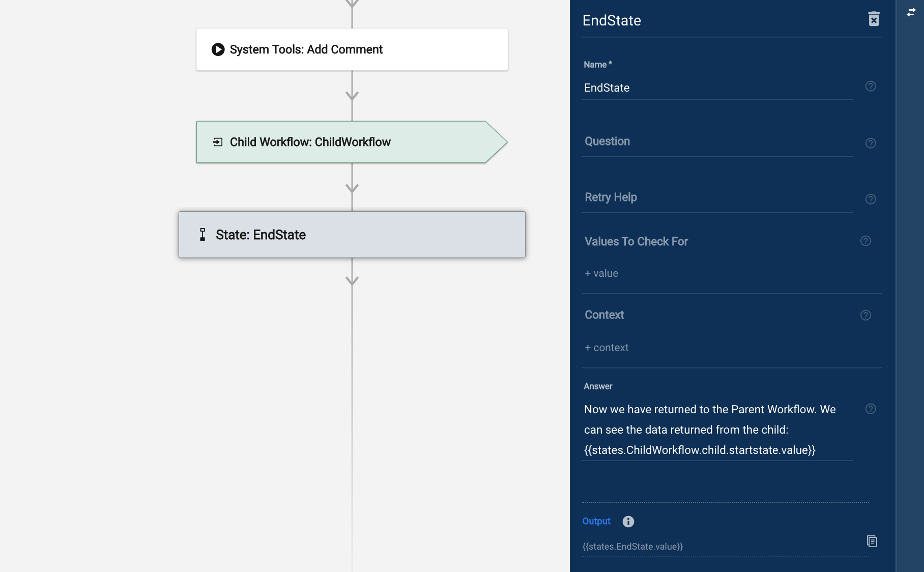Click the swap arrows icon at top right

[911, 13]
